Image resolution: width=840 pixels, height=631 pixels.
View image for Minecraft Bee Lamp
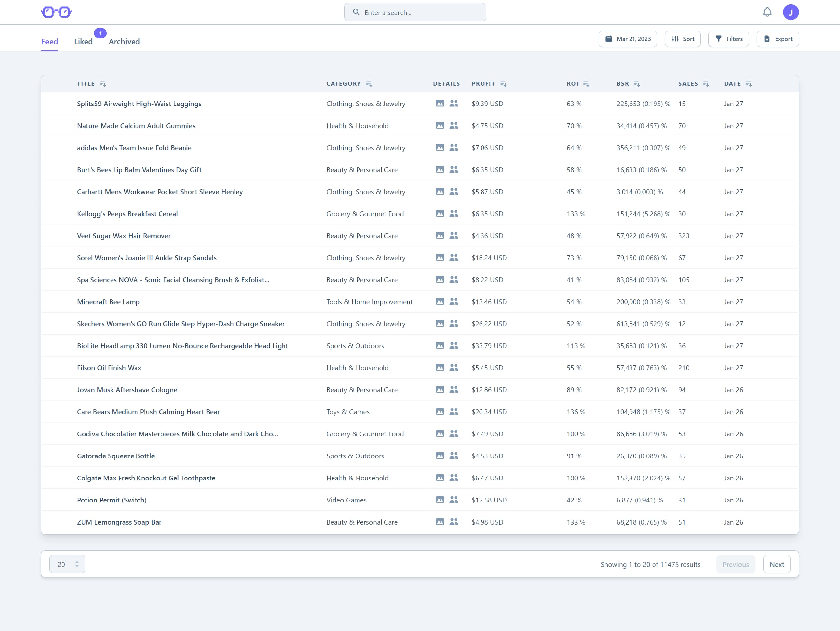(x=440, y=301)
